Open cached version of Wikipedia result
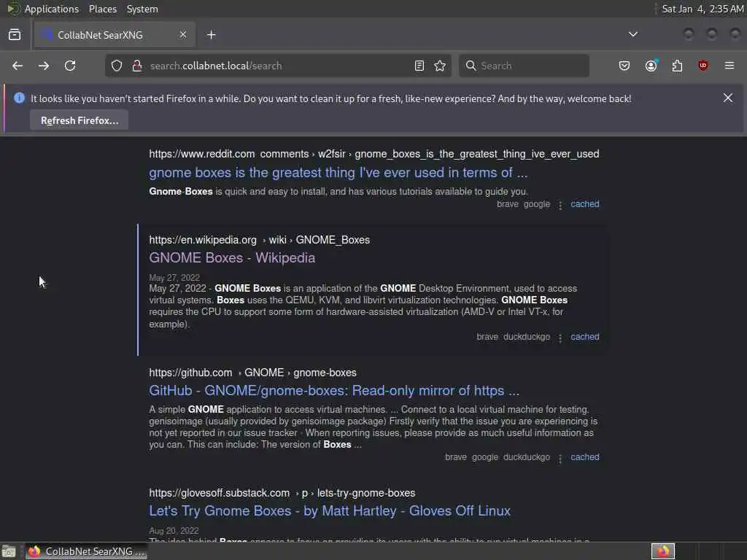 pyautogui.click(x=585, y=337)
